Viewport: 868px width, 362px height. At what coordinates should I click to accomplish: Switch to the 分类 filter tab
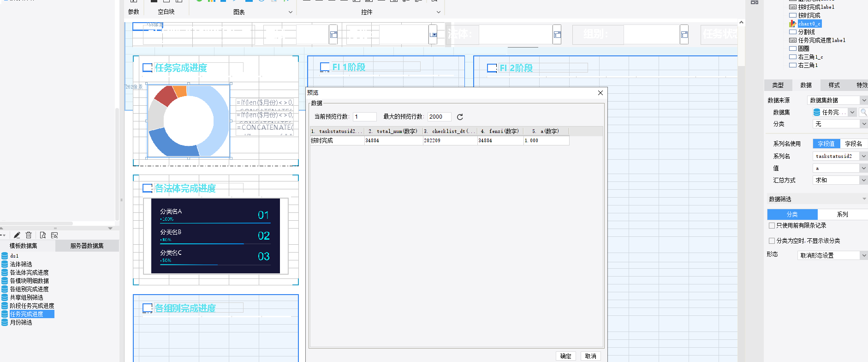(x=792, y=214)
